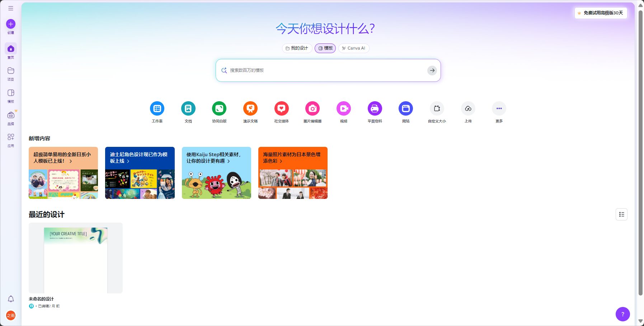Viewport: 644px width, 326px height.
Task: Open notifications bell icon
Action: [11, 299]
